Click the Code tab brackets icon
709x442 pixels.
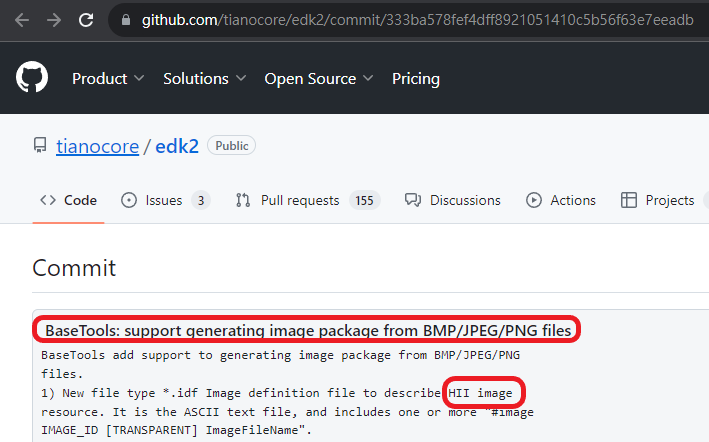pos(48,200)
